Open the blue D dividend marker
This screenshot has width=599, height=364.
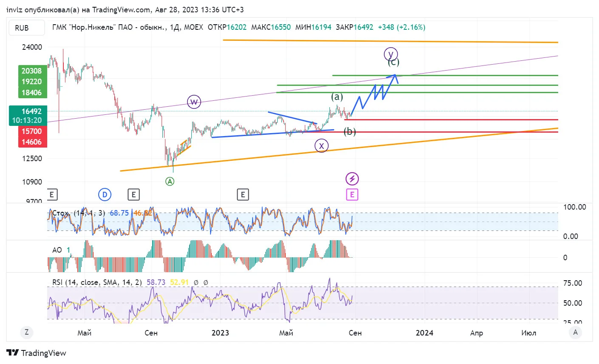tap(105, 195)
